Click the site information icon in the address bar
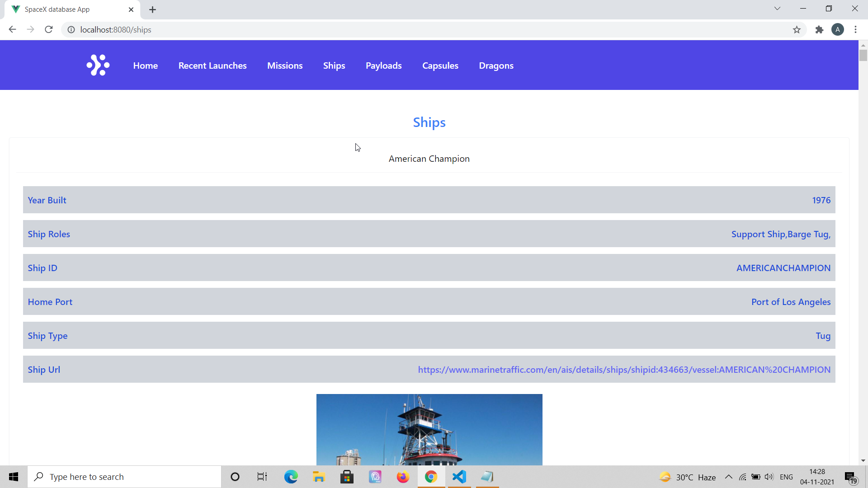This screenshot has width=868, height=488. (x=71, y=30)
